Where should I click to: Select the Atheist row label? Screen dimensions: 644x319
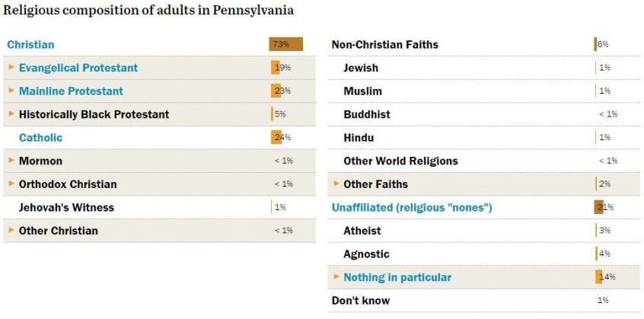coord(362,231)
